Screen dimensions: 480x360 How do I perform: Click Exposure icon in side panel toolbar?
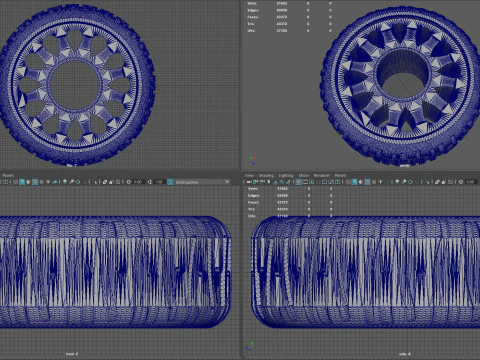(x=461, y=182)
